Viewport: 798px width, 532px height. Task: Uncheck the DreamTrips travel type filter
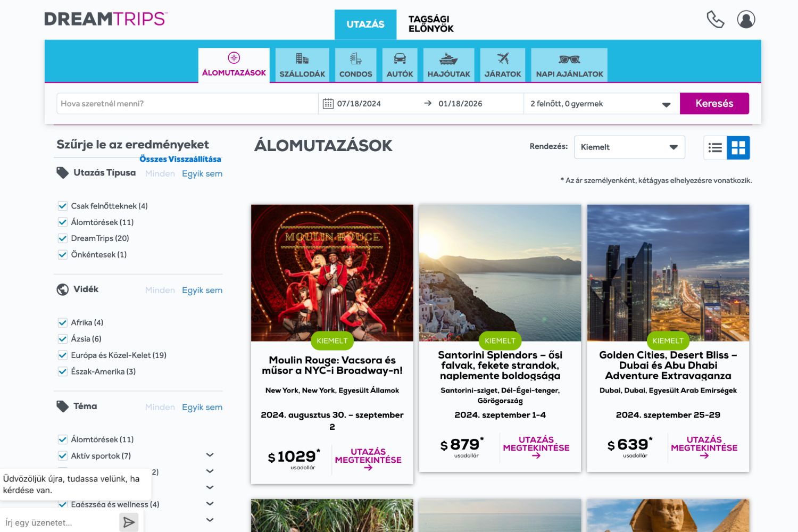coord(63,238)
